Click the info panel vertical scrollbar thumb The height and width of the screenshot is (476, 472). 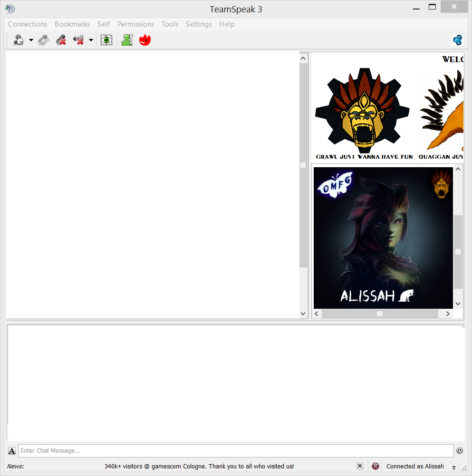point(458,252)
